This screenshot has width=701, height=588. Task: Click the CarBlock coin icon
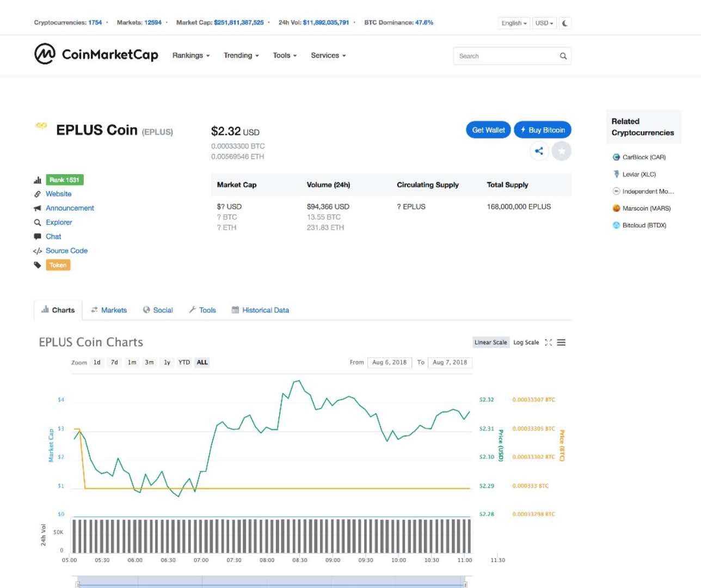coord(616,157)
